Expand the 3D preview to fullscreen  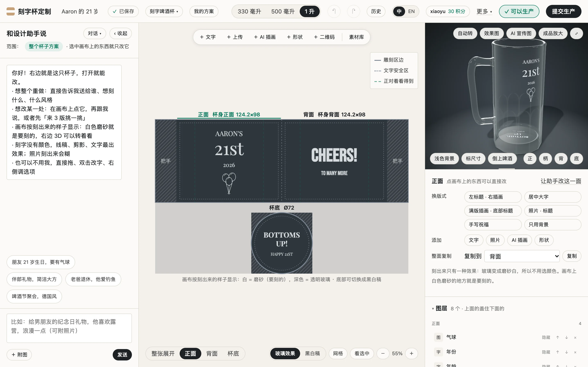coord(576,33)
